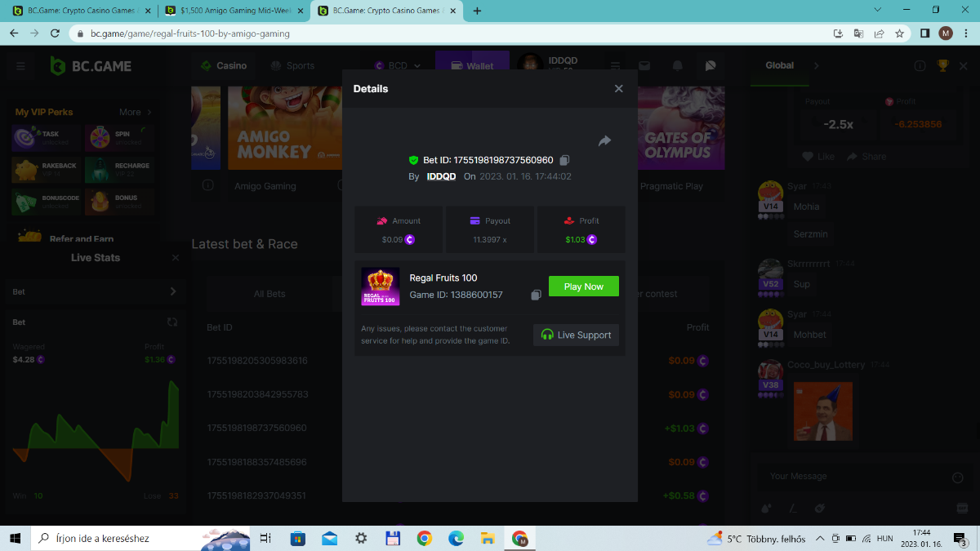Switch to the Sports tab
This screenshot has width=980, height=551.
click(292, 66)
